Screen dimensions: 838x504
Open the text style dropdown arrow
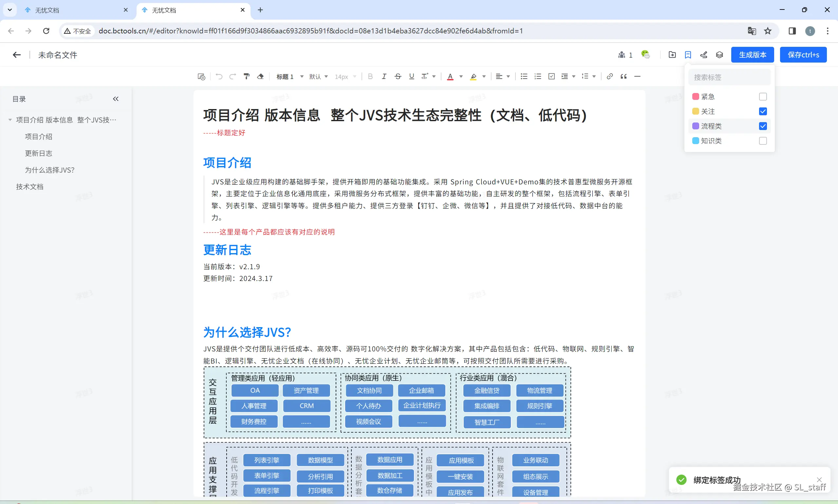click(434, 77)
